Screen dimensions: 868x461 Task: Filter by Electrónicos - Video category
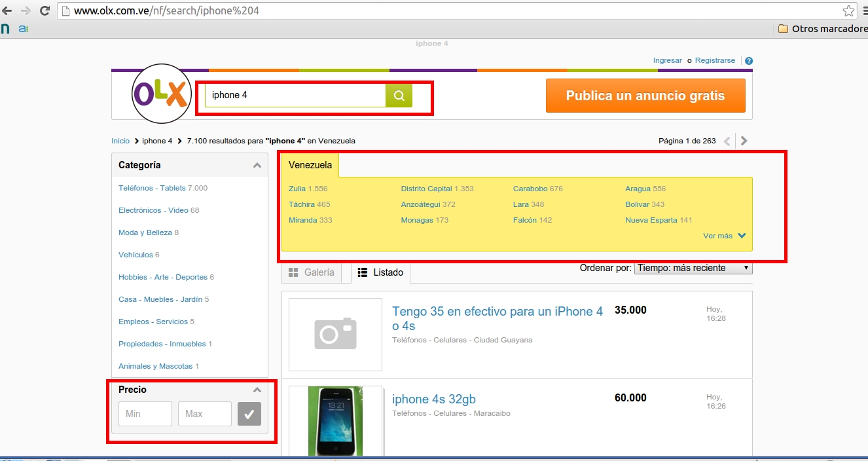153,210
